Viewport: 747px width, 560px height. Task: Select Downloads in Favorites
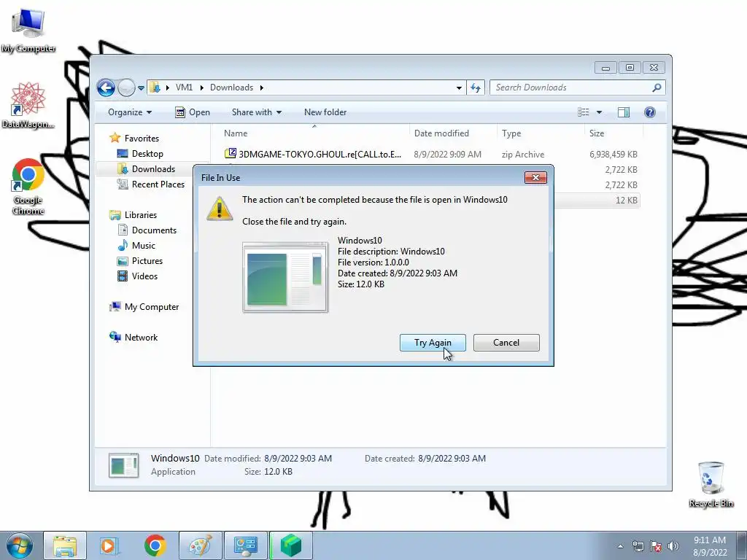pyautogui.click(x=153, y=169)
